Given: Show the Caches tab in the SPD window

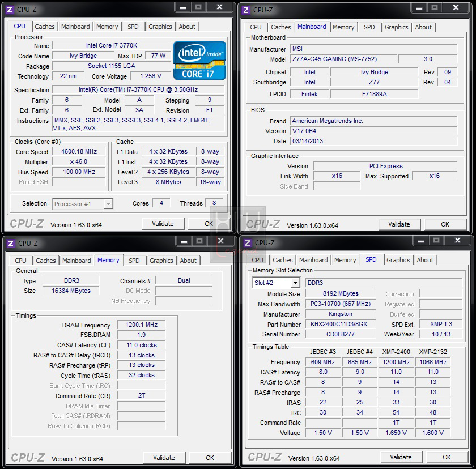Looking at the screenshot, I should point(283,260).
